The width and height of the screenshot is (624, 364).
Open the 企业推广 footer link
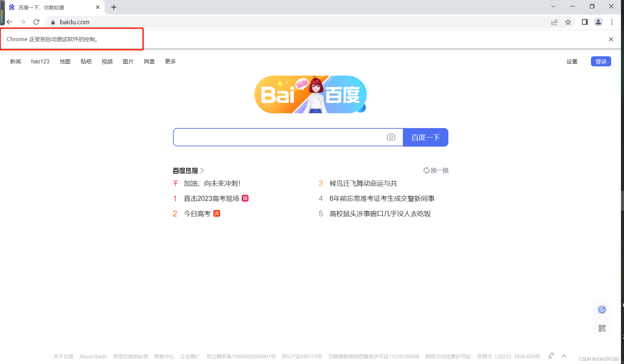(x=190, y=357)
